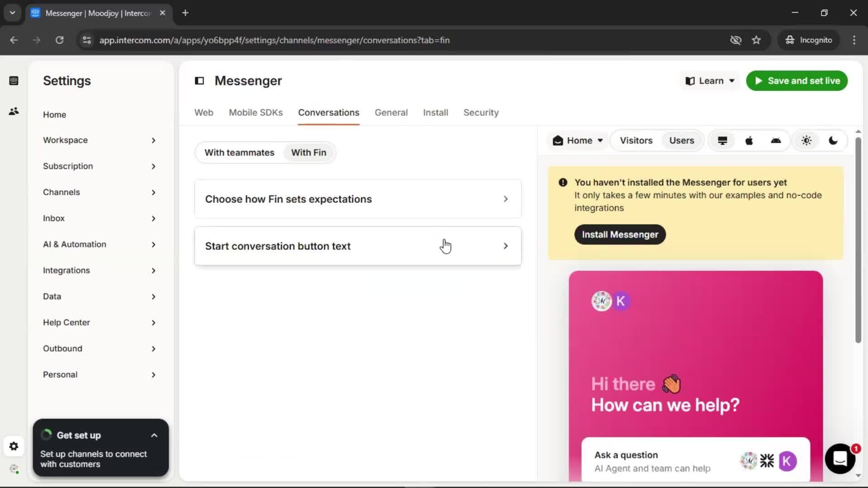Toggle the sidebar panel icon beside Messenger

click(x=199, y=81)
